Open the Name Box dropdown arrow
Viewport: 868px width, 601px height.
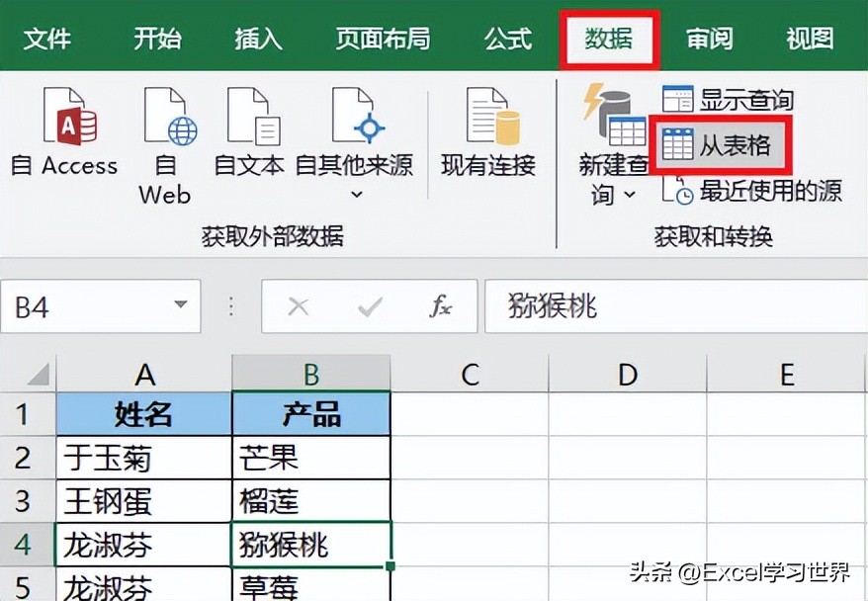(180, 306)
